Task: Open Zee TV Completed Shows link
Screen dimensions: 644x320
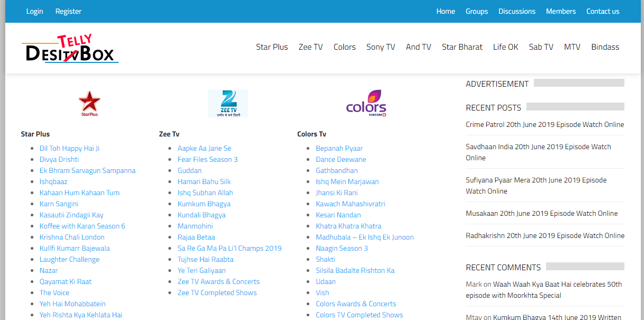Action: pos(217,292)
